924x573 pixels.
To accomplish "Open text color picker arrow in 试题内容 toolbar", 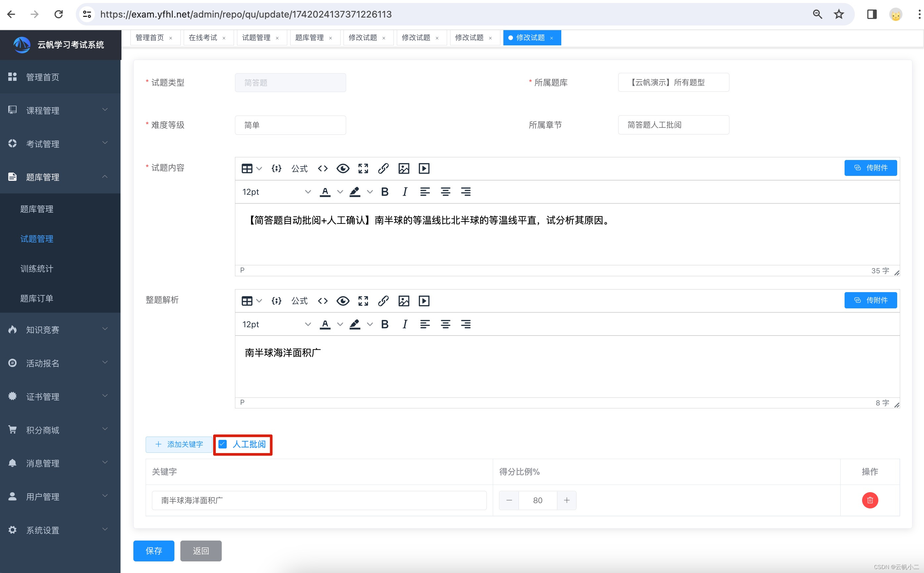I will click(x=340, y=192).
